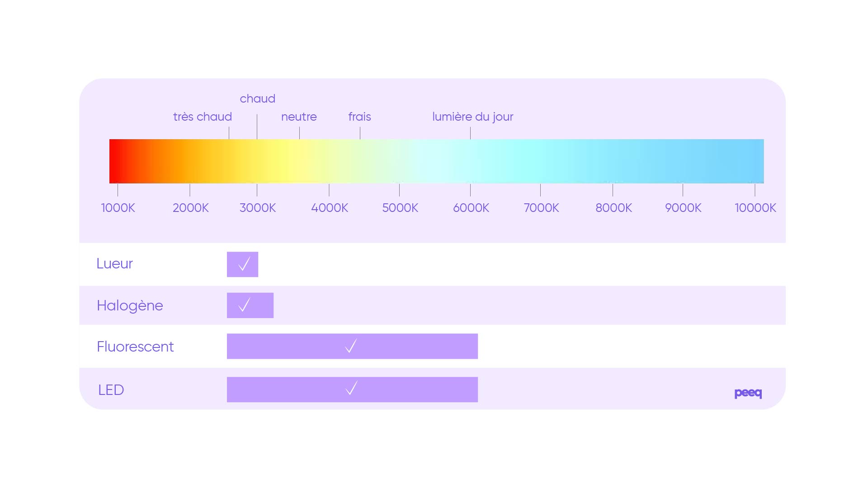Click the 4000K scale label
This screenshot has width=868, height=488.
(330, 208)
